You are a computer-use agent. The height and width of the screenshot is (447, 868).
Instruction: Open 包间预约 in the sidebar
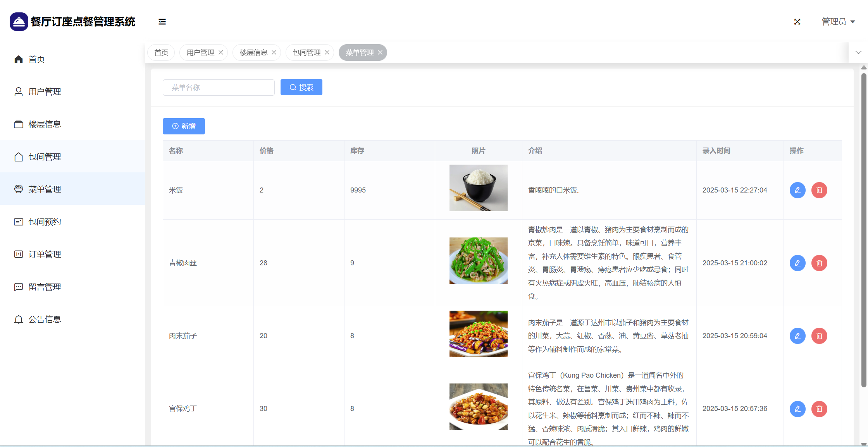pos(45,222)
